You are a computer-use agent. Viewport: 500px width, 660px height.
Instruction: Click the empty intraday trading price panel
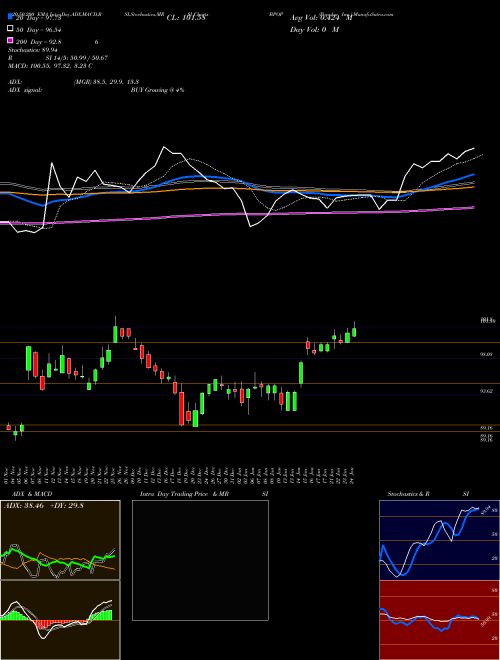pos(200,560)
